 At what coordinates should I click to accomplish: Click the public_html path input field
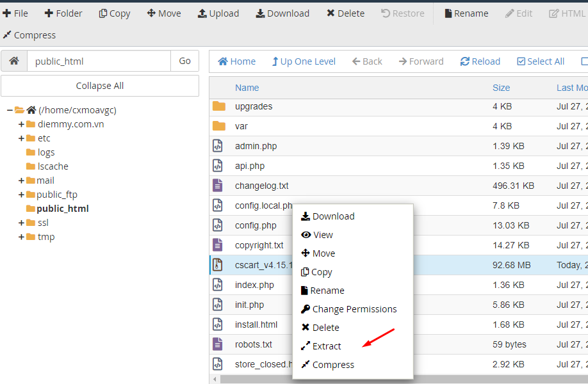pos(99,61)
